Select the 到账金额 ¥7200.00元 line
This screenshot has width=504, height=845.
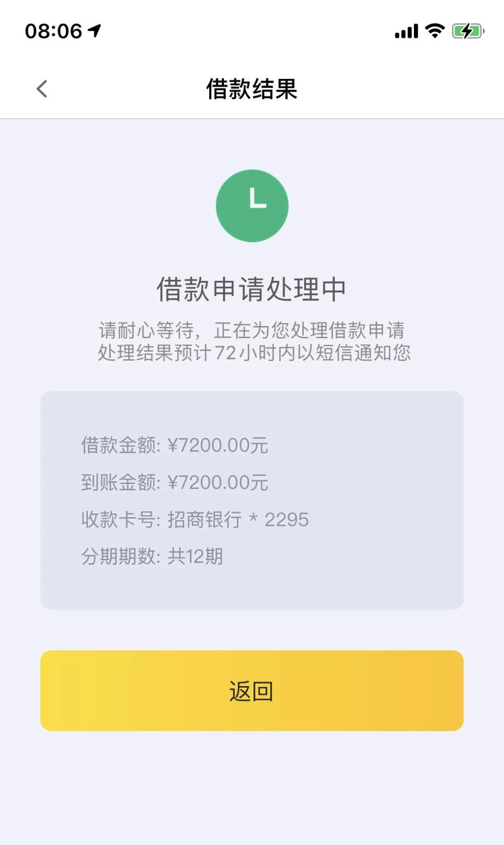(175, 482)
